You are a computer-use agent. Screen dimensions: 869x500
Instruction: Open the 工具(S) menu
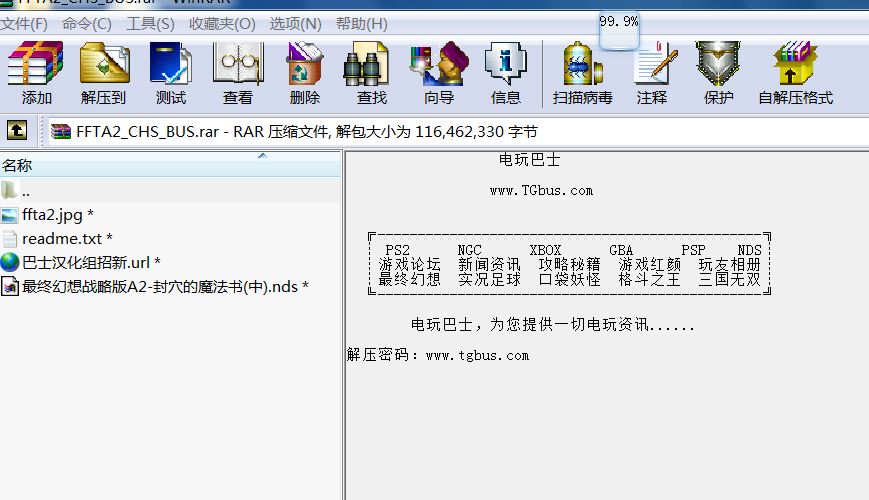[150, 24]
